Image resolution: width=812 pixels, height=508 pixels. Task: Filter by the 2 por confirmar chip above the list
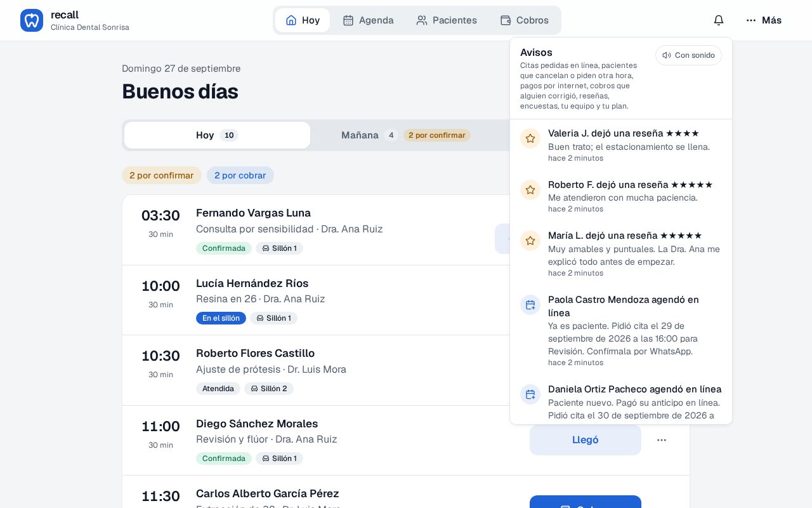tap(162, 175)
